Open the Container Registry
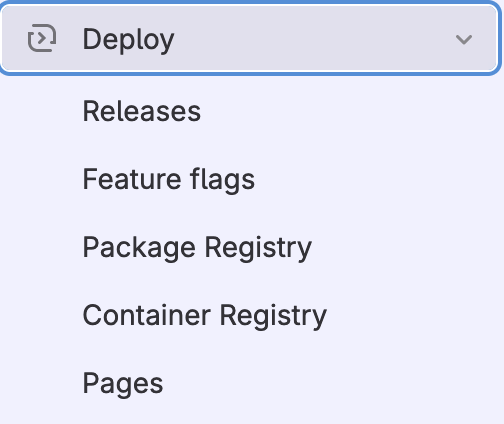This screenshot has height=424, width=504. pyautogui.click(x=205, y=316)
